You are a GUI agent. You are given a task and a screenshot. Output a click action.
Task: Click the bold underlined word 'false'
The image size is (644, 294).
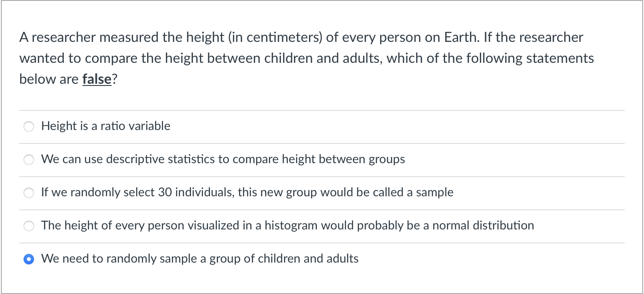coord(96,79)
